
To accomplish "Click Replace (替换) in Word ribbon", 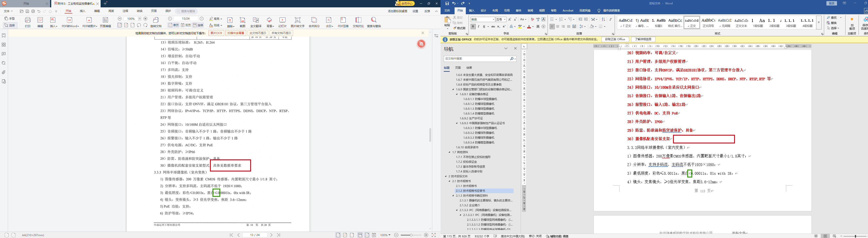I will click(832, 23).
